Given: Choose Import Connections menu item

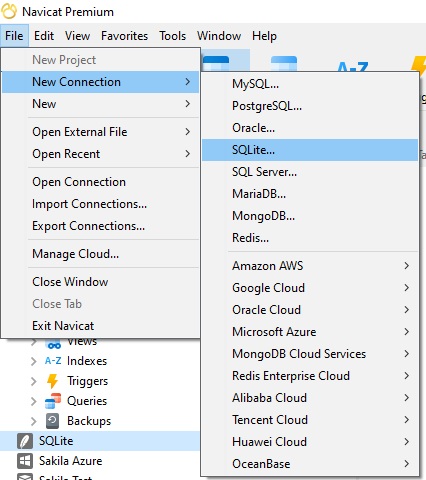Looking at the screenshot, I should tap(100, 204).
